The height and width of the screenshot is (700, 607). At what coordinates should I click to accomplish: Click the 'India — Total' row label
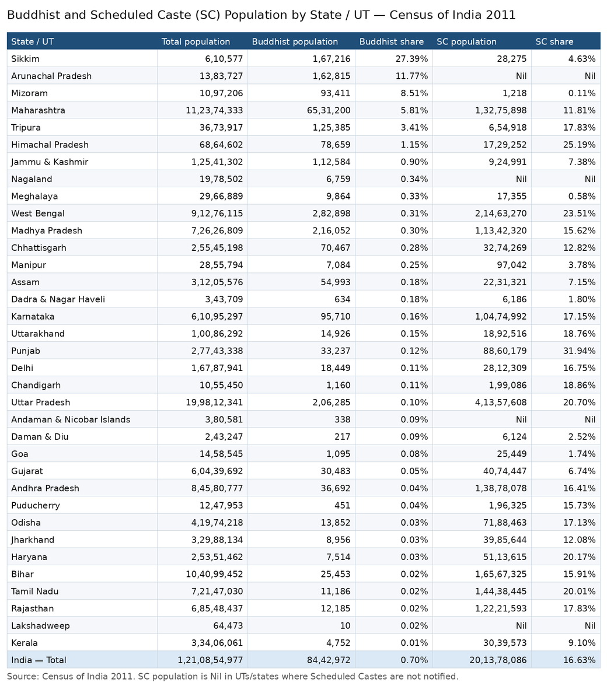pyautogui.click(x=82, y=660)
